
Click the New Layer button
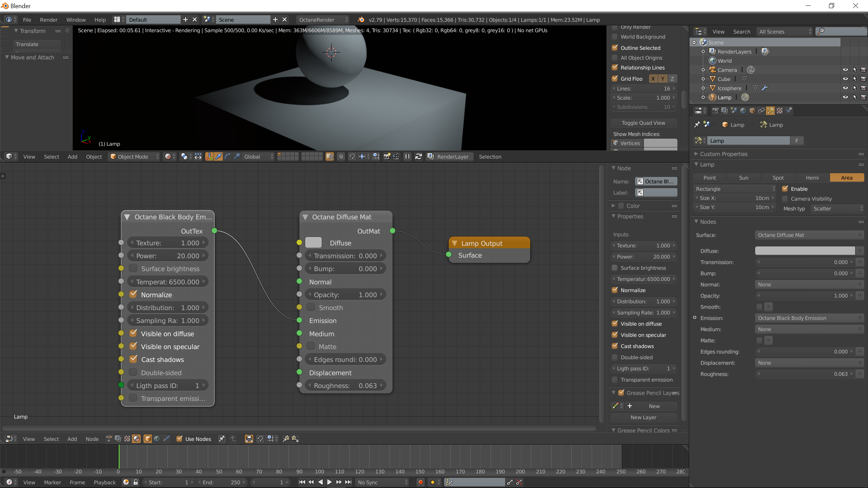coord(643,417)
